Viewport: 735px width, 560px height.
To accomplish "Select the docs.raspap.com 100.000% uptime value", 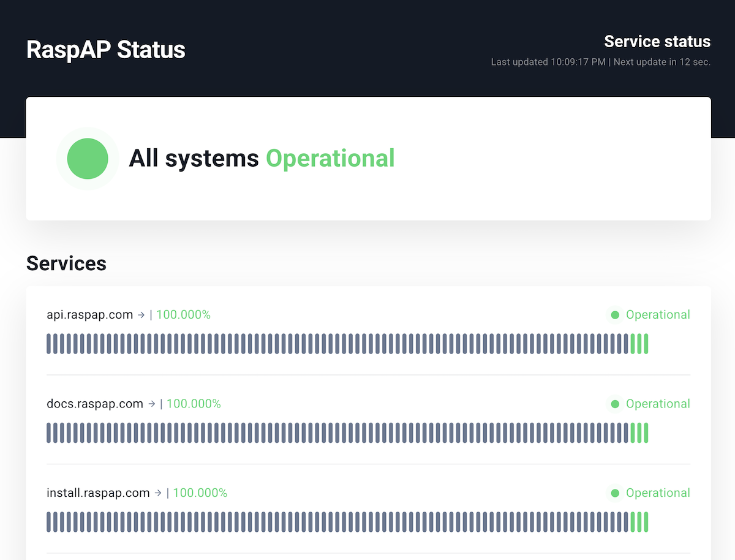I will [x=194, y=404].
